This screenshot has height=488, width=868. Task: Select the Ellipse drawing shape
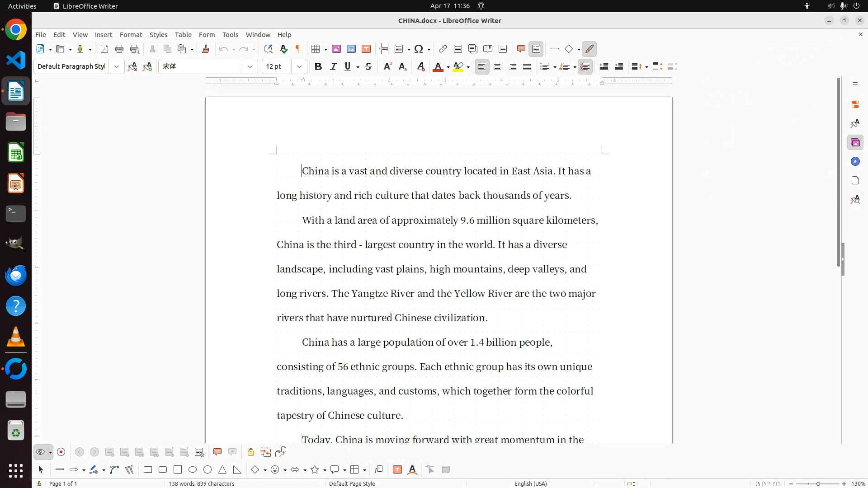point(193,470)
